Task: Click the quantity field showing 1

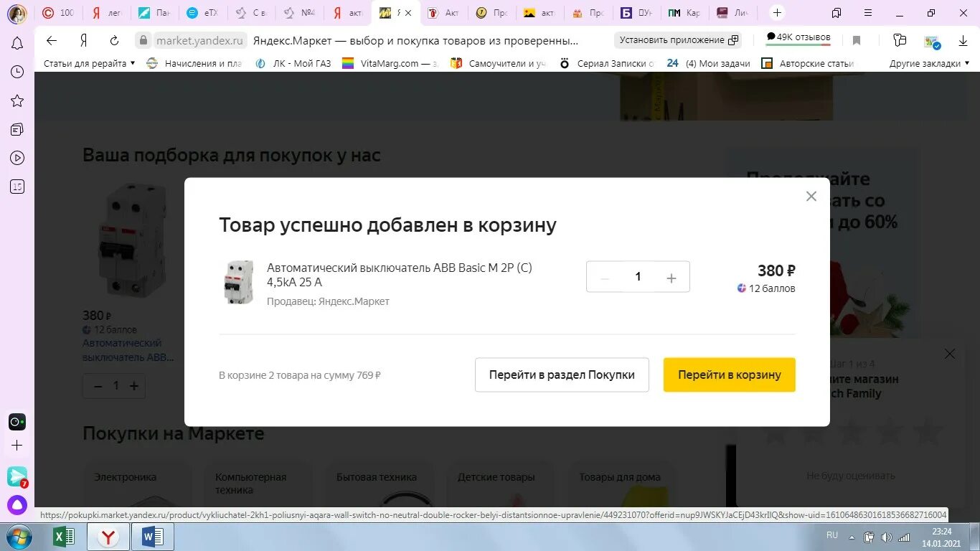Action: click(x=638, y=277)
